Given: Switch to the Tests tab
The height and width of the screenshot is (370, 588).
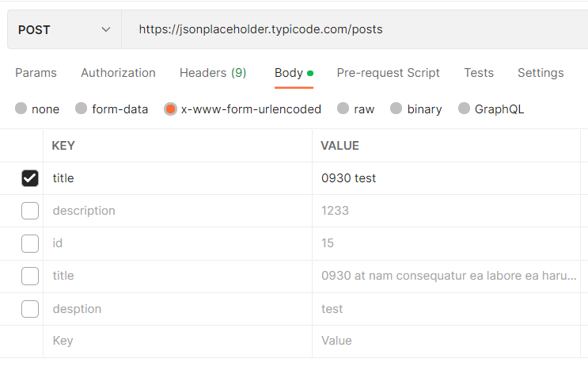Looking at the screenshot, I should coord(479,73).
